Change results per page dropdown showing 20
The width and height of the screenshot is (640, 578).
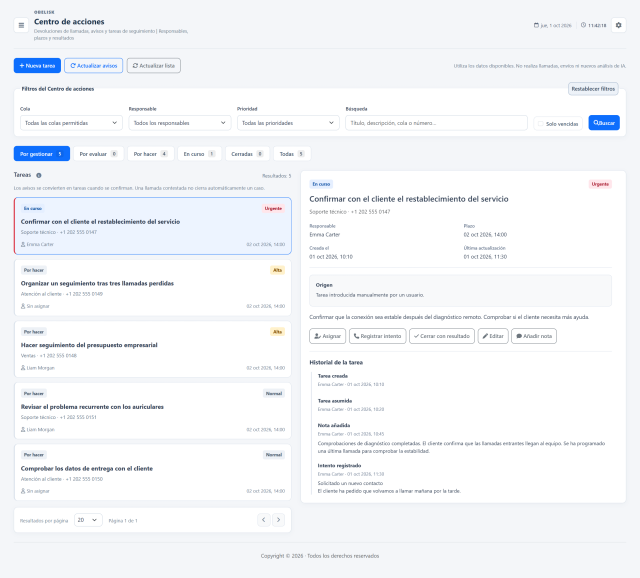(x=88, y=520)
